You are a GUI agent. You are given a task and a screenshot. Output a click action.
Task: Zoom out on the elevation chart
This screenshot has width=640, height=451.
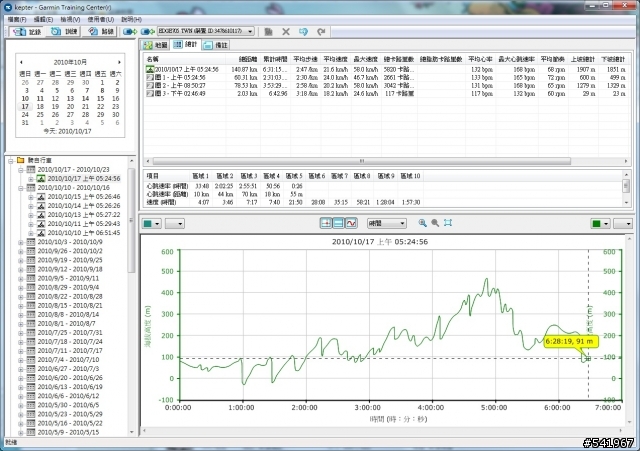pos(435,223)
